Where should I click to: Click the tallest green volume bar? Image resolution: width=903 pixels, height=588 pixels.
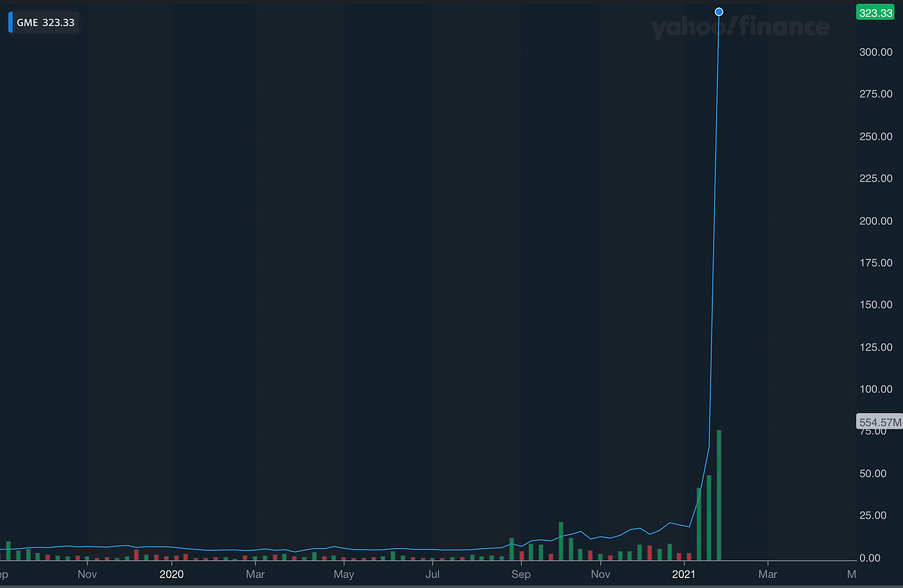pyautogui.click(x=719, y=495)
